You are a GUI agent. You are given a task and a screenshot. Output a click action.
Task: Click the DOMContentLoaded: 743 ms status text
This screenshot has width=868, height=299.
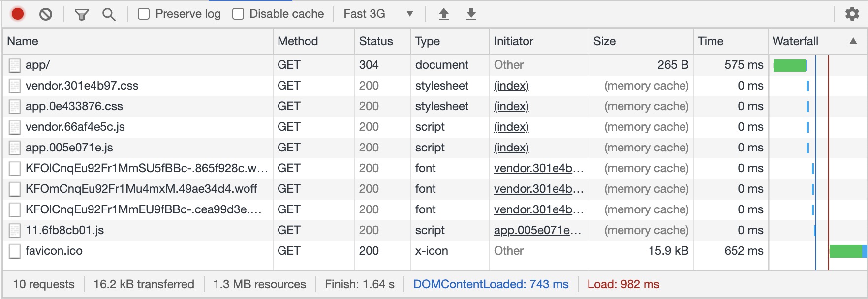(x=491, y=284)
